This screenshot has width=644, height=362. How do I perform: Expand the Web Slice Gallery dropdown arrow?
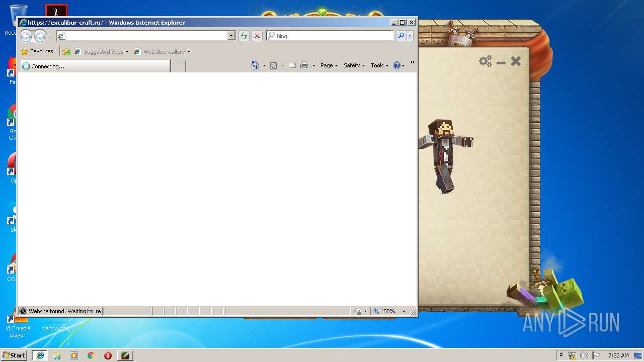(x=189, y=52)
